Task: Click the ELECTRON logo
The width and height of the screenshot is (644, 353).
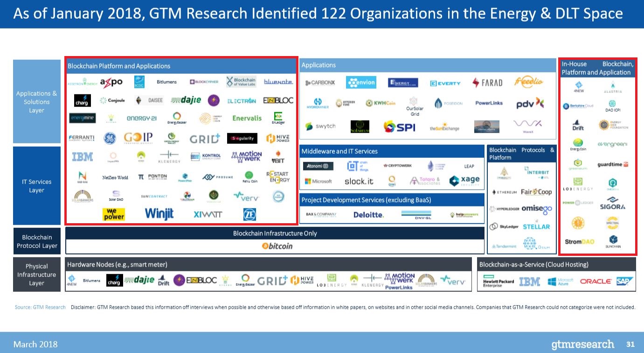Action: 241,100
